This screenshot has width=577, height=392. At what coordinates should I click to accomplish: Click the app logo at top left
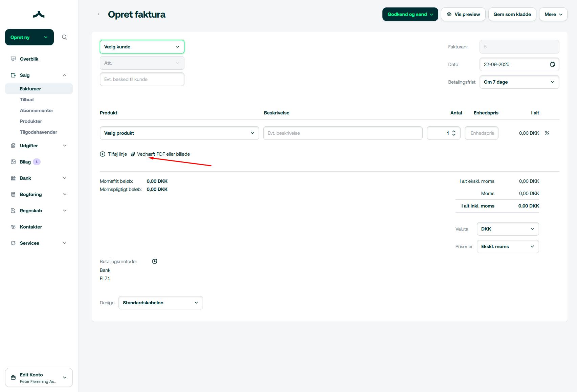tap(39, 14)
